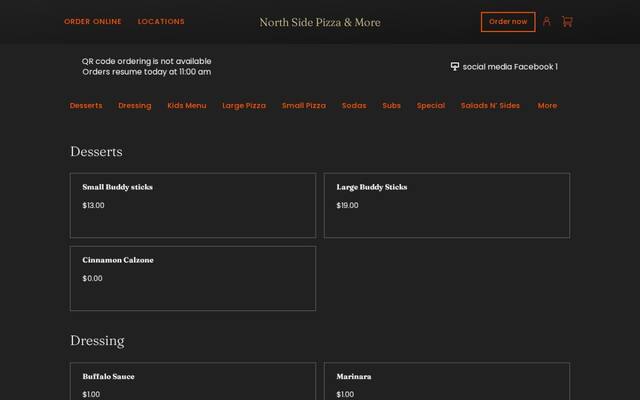Open the Large Buddy Sticks item card
This screenshot has height=400, width=640.
447,205
